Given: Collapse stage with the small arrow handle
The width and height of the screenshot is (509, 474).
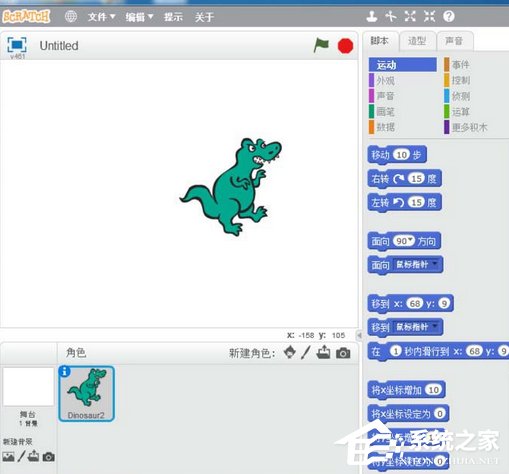Looking at the screenshot, I should [x=359, y=335].
